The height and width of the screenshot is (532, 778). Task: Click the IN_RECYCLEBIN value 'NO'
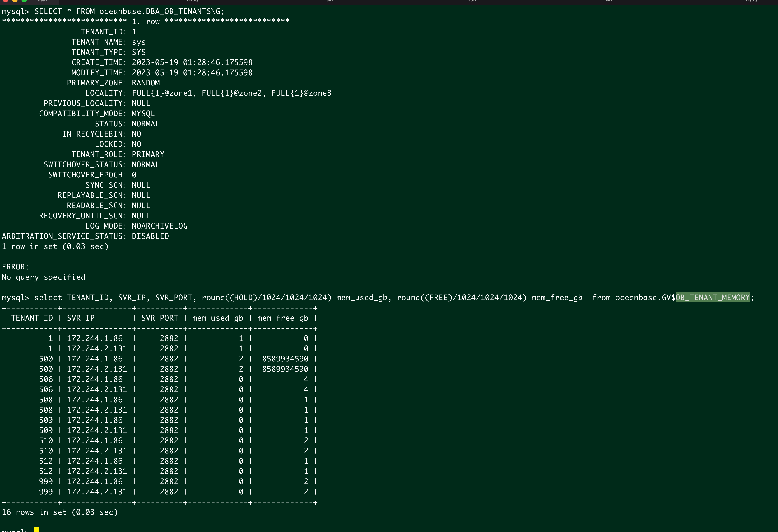137,134
